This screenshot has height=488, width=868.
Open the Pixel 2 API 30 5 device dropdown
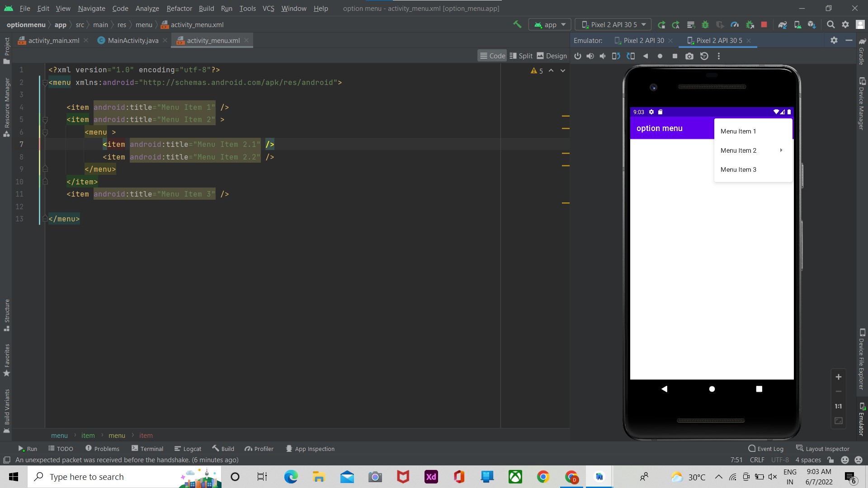[x=613, y=24]
